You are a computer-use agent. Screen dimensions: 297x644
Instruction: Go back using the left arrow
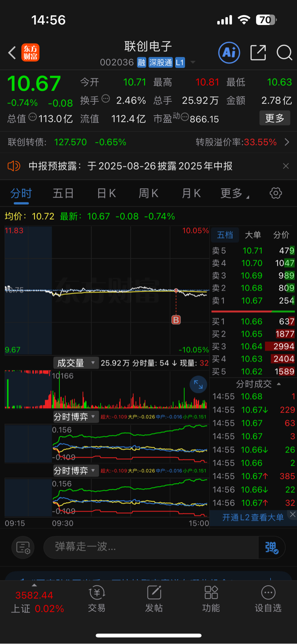pos(12,53)
